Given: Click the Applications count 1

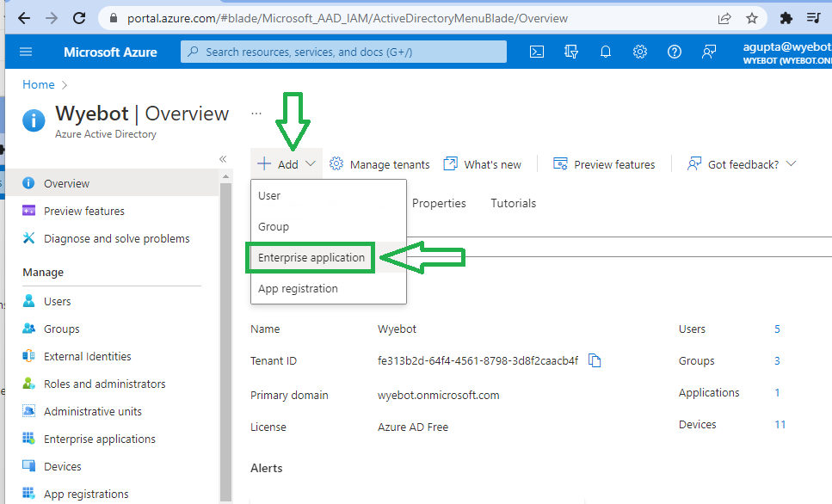Looking at the screenshot, I should click(x=777, y=392).
